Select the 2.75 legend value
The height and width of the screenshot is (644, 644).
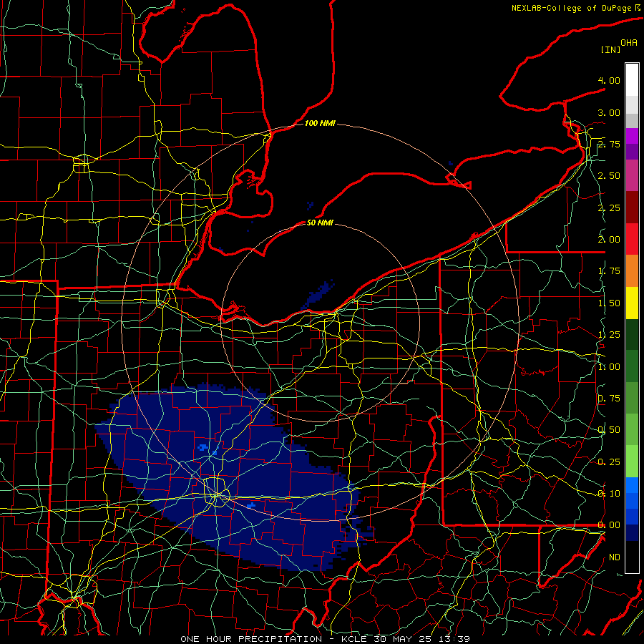(609, 144)
